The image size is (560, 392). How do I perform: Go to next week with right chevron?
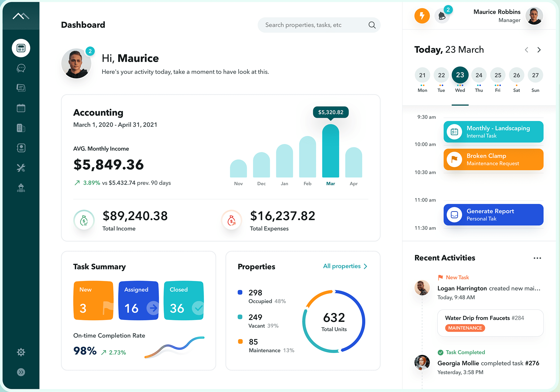539,50
